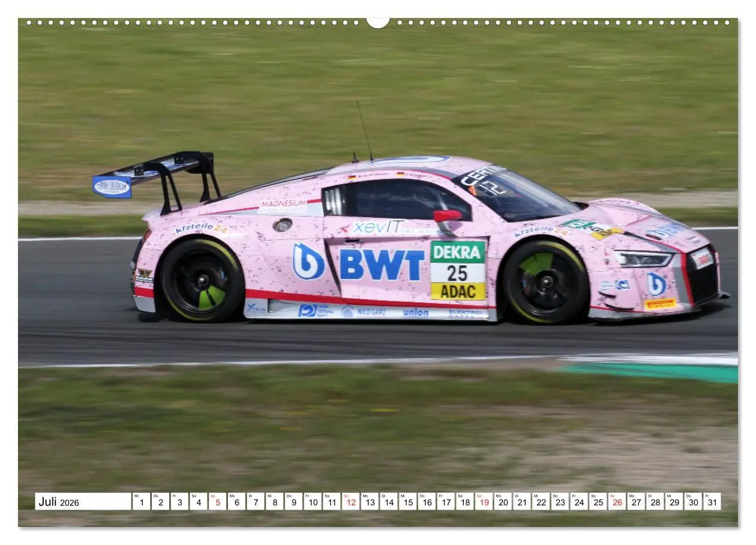Select day 11 in the calendar strip
This screenshot has height=545, width=756.
point(332,502)
